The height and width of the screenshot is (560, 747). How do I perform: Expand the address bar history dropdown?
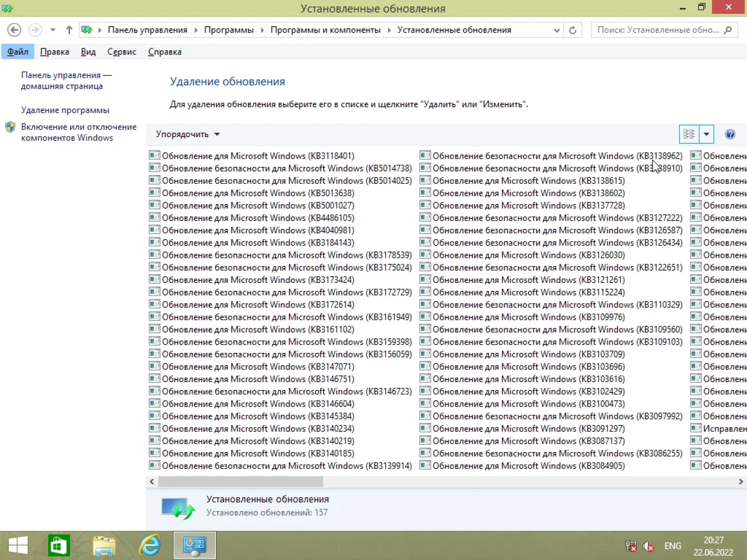pyautogui.click(x=557, y=30)
